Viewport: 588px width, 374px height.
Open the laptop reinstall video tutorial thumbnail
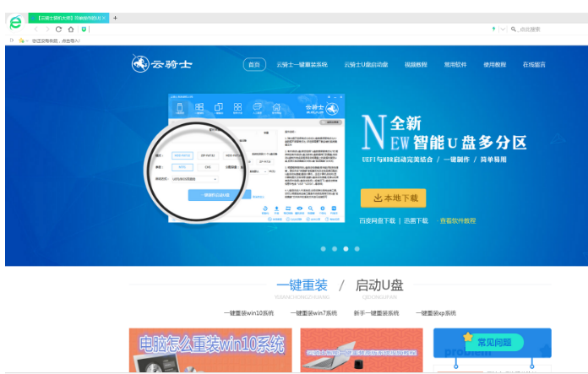tap(362, 350)
